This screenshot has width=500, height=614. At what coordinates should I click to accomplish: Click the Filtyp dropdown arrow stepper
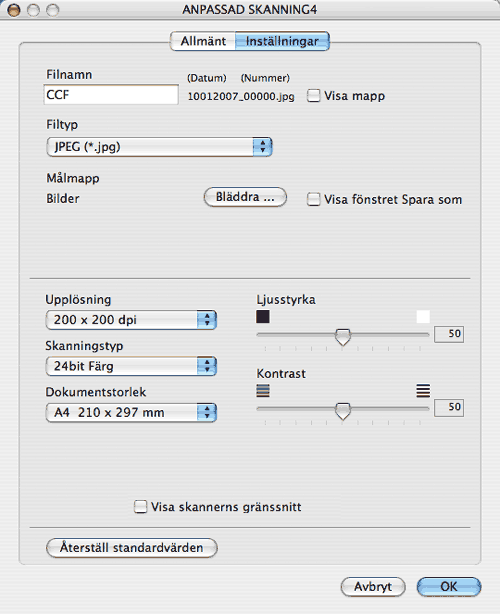[x=262, y=147]
